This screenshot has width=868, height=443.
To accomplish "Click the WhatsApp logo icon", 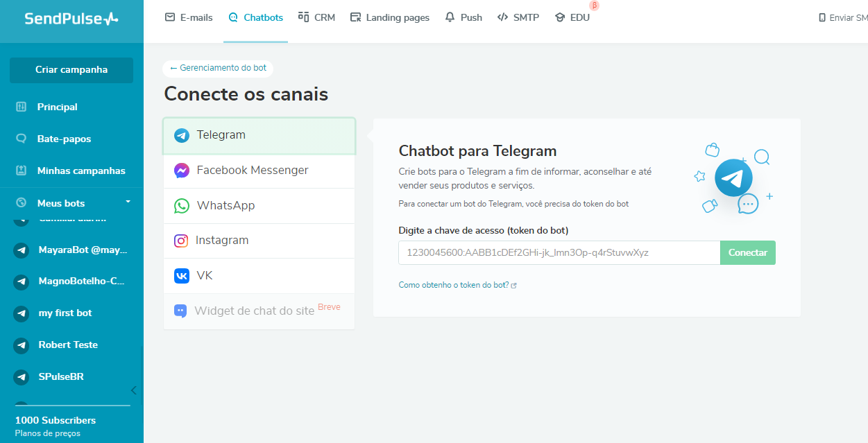I will (181, 206).
